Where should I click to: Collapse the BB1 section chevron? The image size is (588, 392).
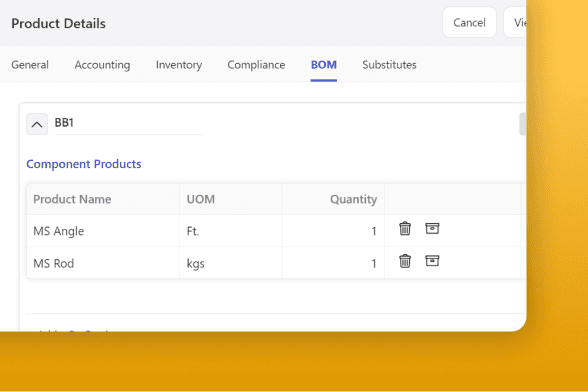click(37, 124)
